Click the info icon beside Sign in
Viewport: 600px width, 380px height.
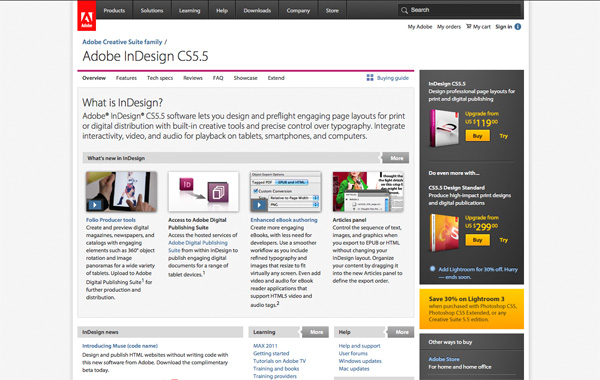click(518, 26)
